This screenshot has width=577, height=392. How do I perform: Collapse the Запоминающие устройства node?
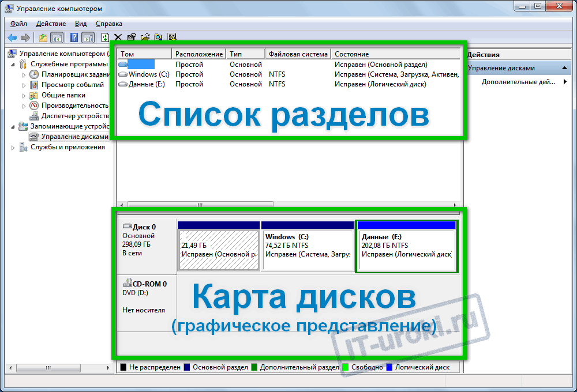(13, 127)
